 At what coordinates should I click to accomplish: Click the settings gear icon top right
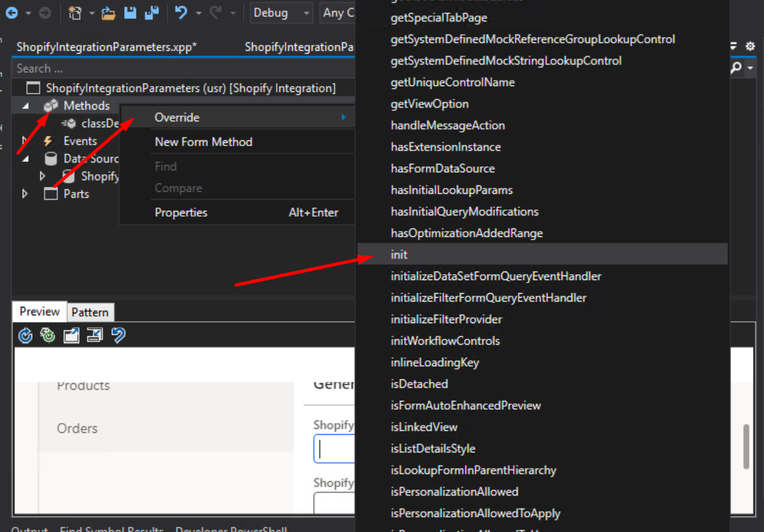pyautogui.click(x=750, y=46)
